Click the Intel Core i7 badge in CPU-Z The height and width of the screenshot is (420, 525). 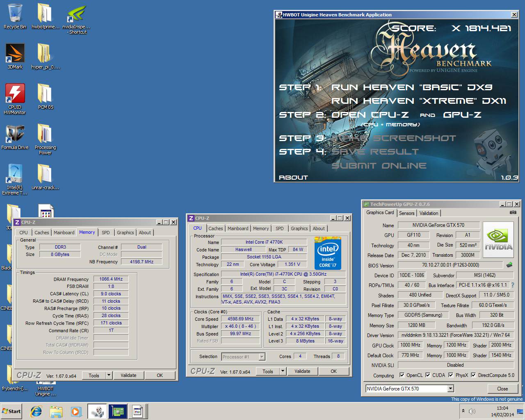coord(328,253)
